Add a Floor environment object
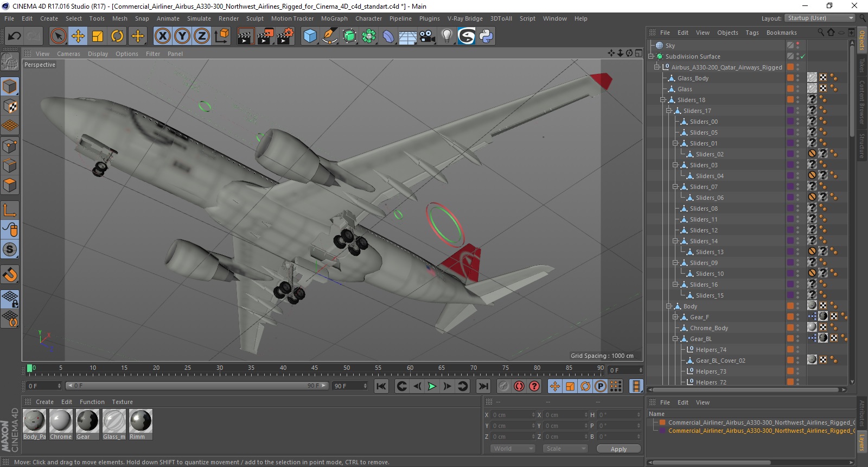The height and width of the screenshot is (467, 868). tap(408, 36)
